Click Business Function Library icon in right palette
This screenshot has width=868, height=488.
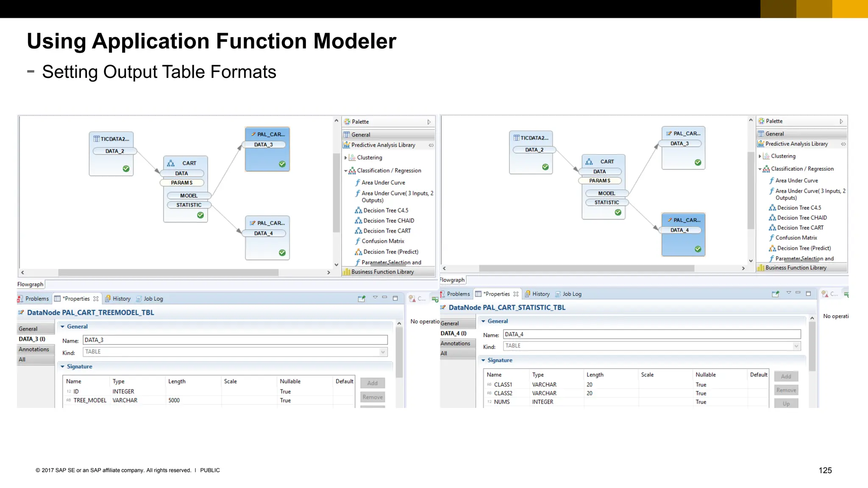[761, 268]
